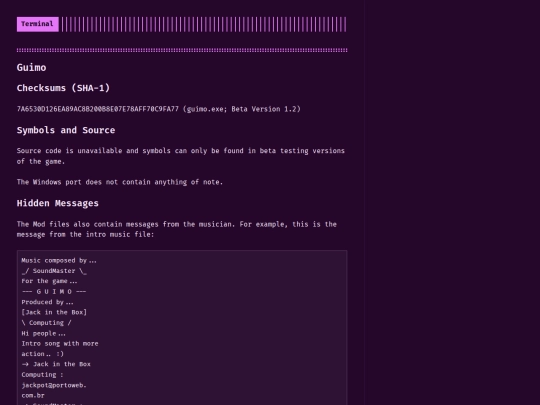Click the Terminal logo button
Screen dimensions: 540x405
38,24
